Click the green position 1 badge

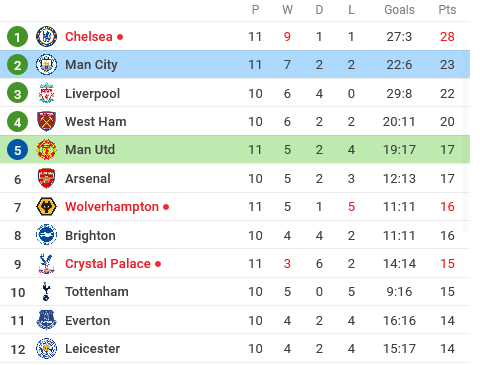[x=17, y=37]
